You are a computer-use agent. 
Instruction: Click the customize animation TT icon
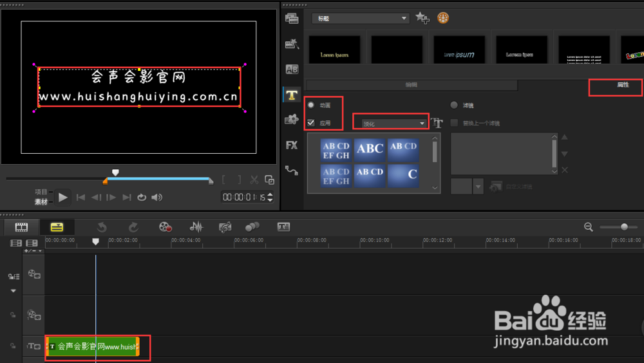pos(437,123)
